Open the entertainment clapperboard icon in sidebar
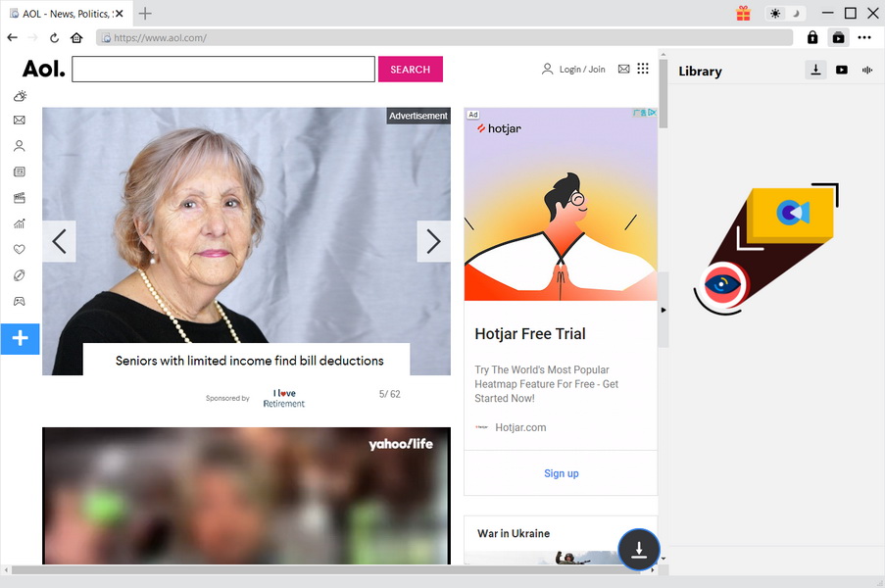 (20, 198)
